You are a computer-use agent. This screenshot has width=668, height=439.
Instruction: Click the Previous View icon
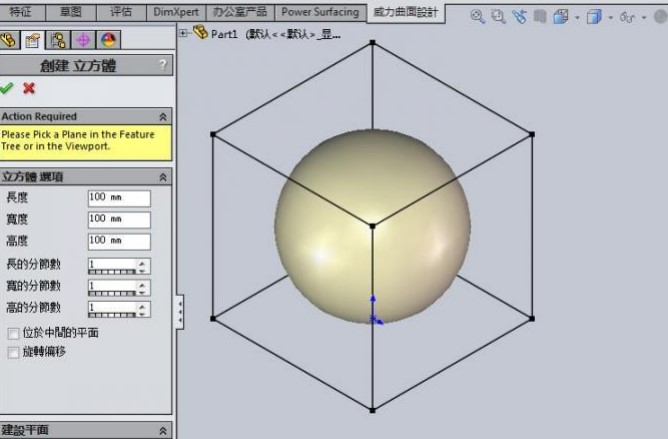[519, 17]
